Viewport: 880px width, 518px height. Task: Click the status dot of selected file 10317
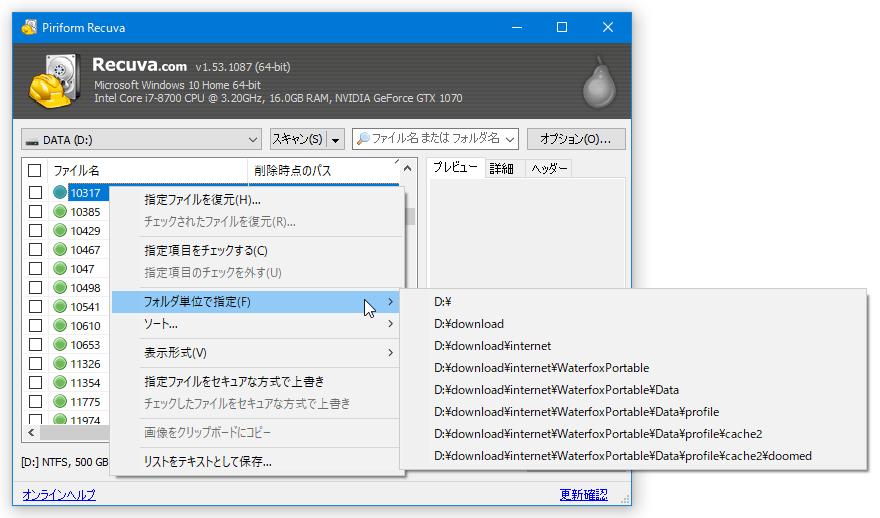point(60,192)
